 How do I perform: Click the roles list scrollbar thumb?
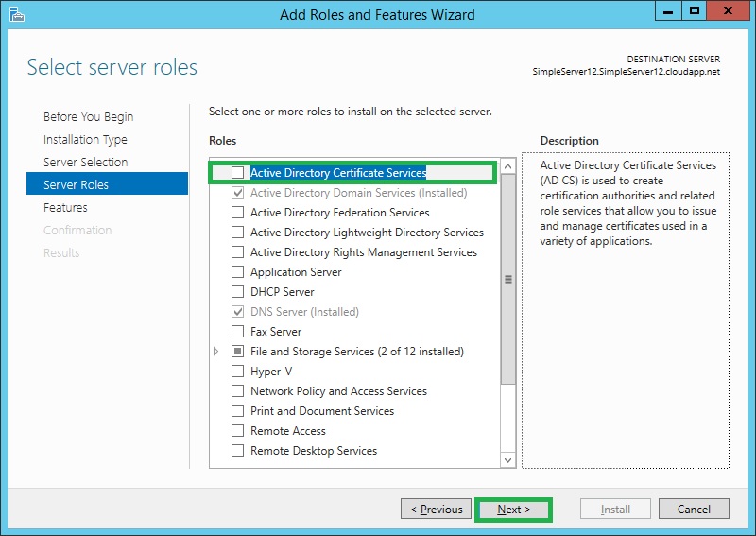click(507, 279)
